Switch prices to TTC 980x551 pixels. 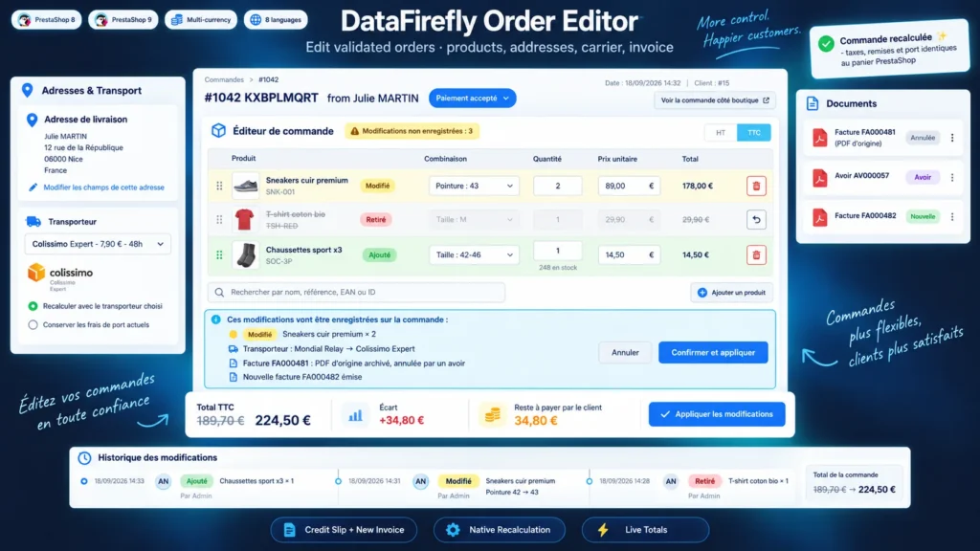[x=754, y=132]
